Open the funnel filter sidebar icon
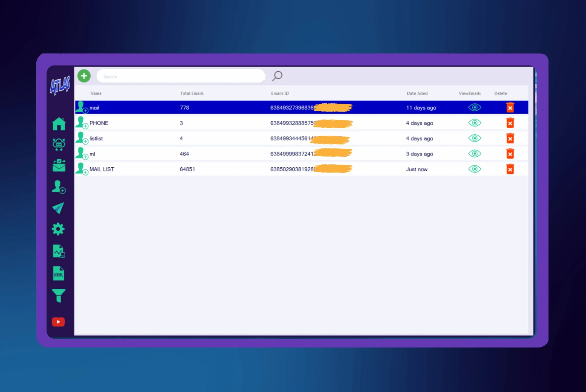Viewport: 586px width, 392px height. point(59,295)
